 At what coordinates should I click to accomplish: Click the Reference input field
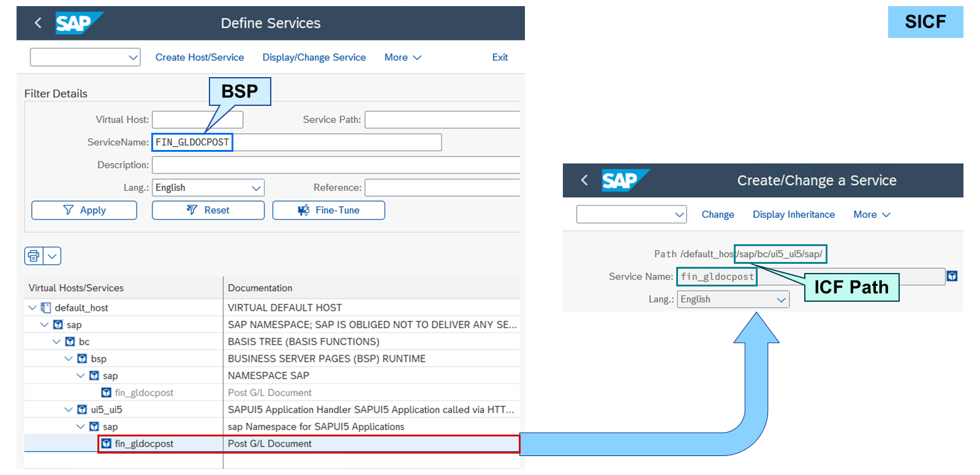[x=442, y=188]
